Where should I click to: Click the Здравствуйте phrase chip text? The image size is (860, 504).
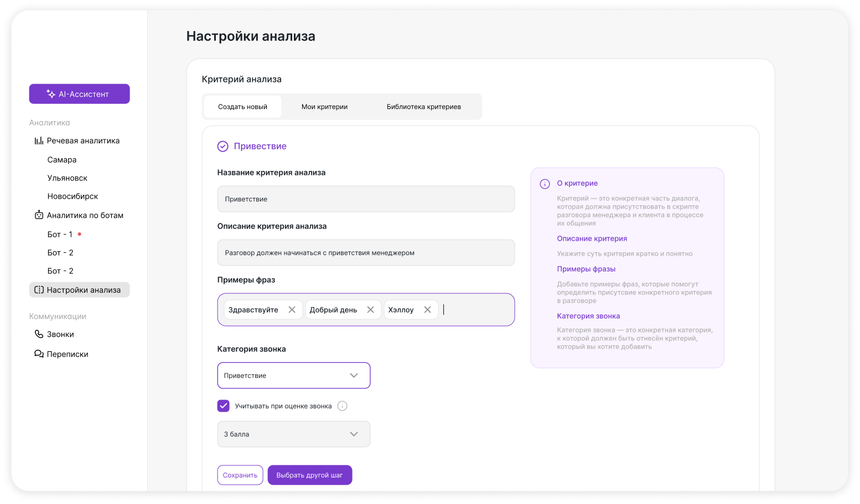pos(253,310)
